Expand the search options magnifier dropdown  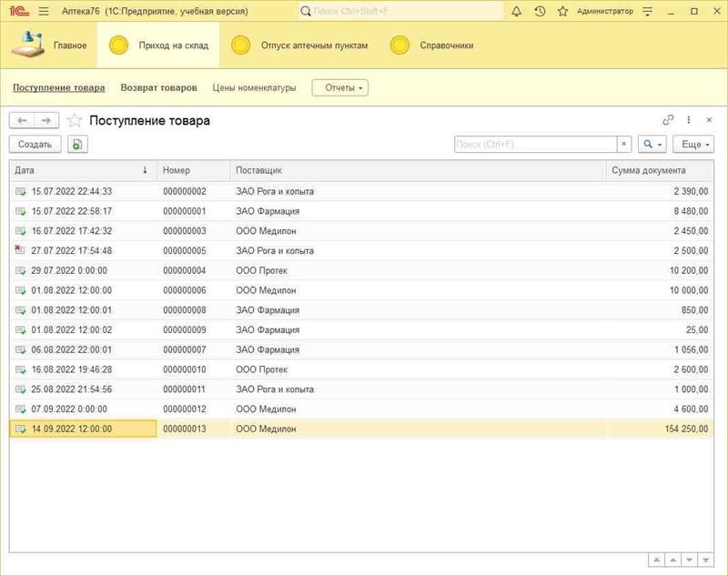(x=652, y=145)
